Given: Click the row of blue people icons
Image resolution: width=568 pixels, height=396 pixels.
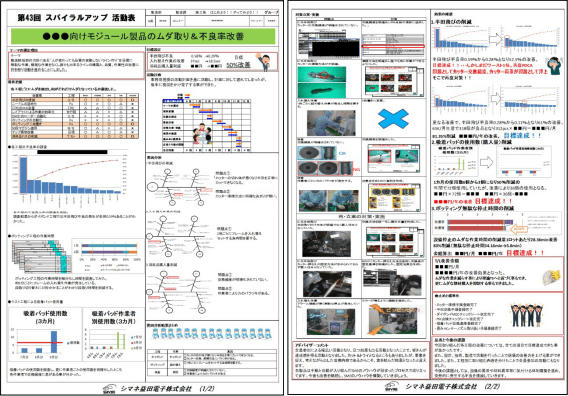Looking at the screenshot, I should (211, 333).
